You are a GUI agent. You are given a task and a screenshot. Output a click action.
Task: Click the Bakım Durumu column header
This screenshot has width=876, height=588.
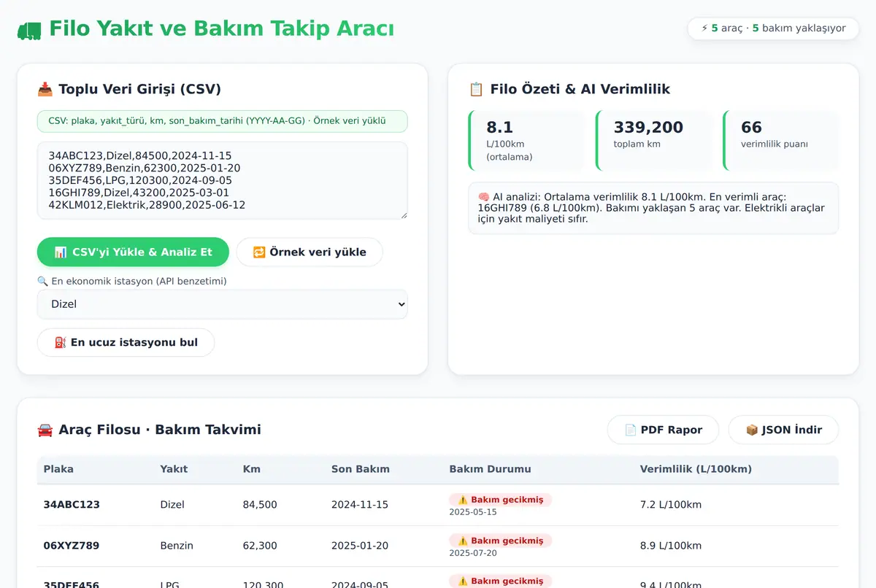tap(490, 469)
